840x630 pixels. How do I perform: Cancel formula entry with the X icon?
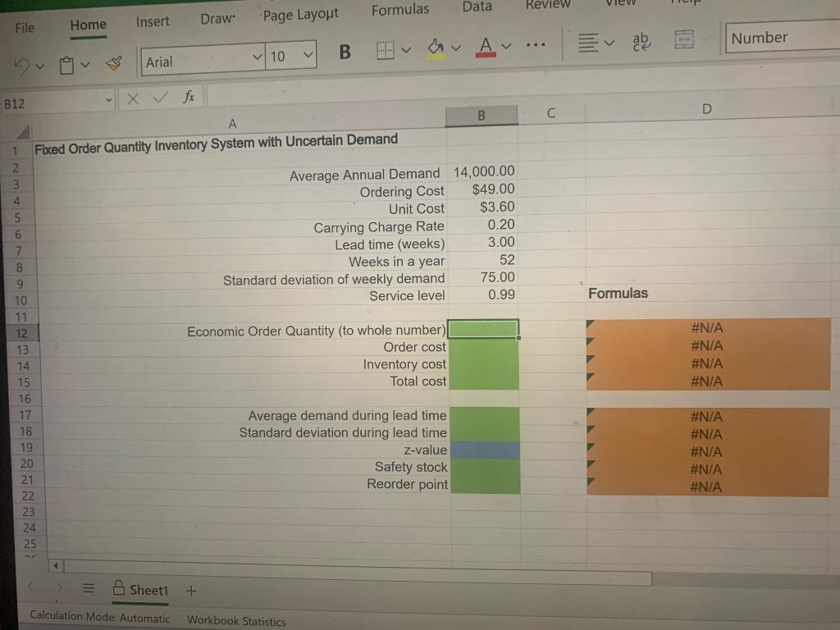133,98
